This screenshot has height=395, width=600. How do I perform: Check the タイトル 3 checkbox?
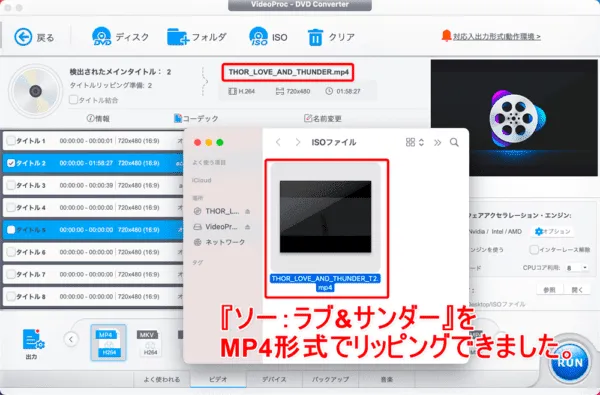[11, 185]
